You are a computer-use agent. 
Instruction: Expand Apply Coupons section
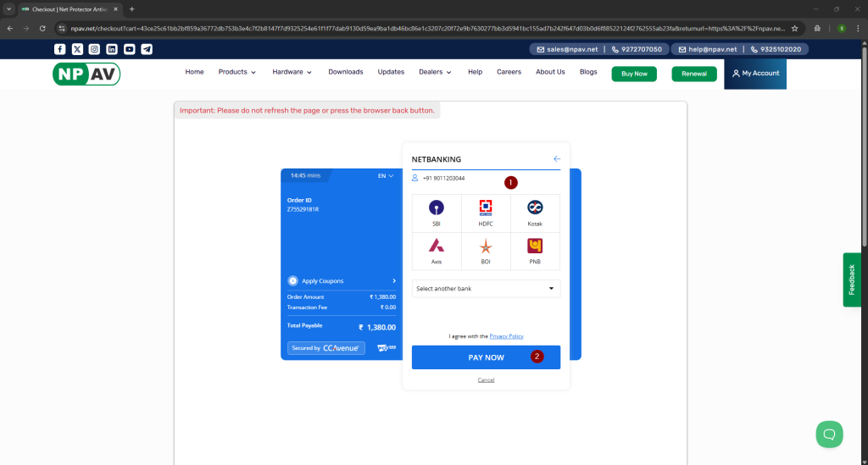342,280
